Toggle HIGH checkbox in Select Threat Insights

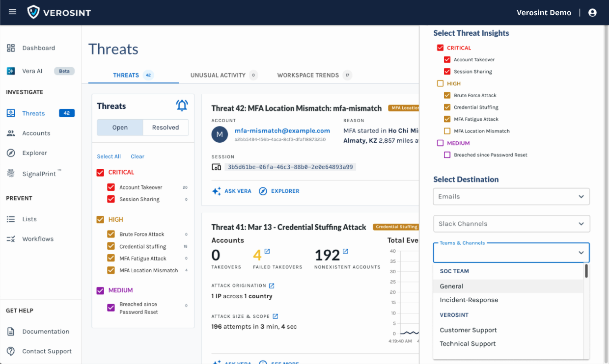[x=440, y=84]
